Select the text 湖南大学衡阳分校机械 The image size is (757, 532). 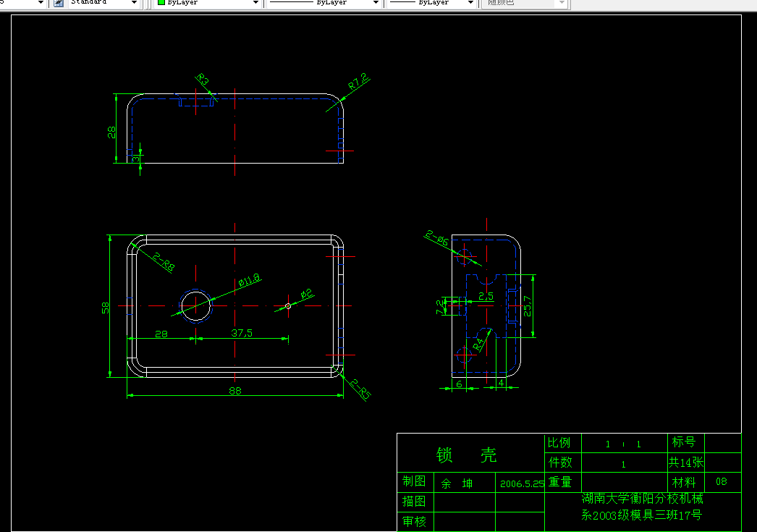coord(643,498)
